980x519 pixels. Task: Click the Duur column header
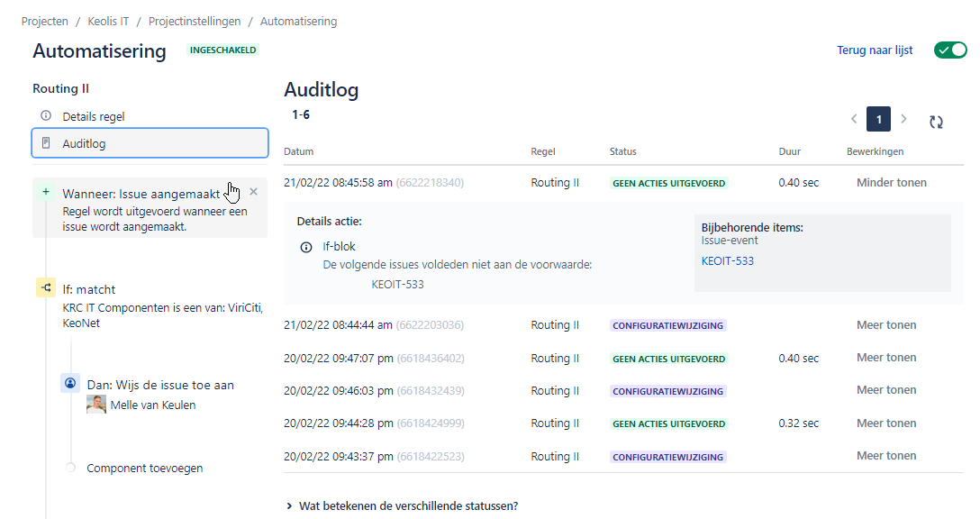click(x=789, y=151)
